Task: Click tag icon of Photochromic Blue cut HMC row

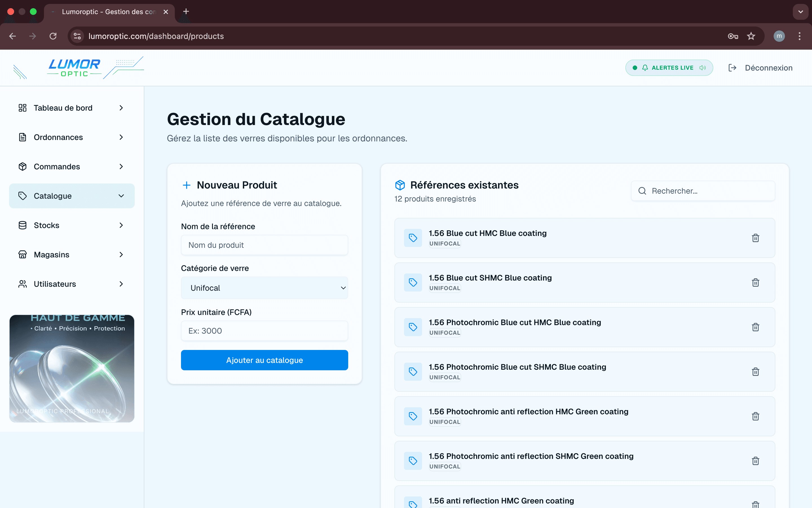Action: point(413,327)
